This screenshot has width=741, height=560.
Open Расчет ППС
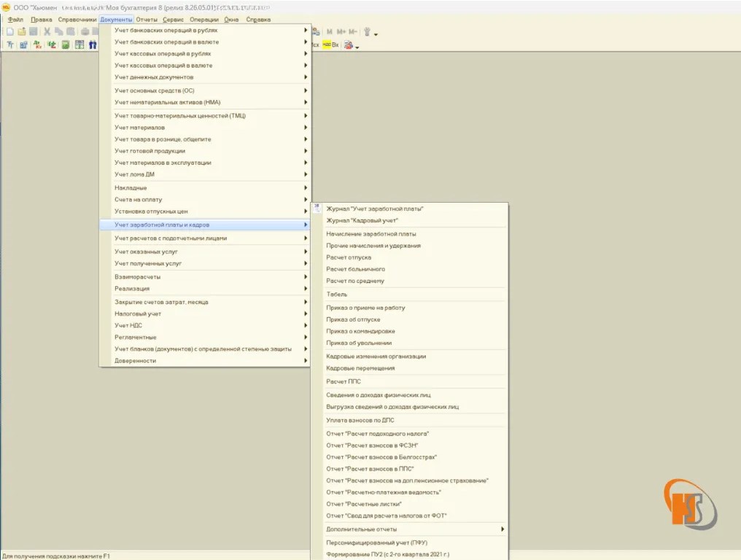click(410, 381)
